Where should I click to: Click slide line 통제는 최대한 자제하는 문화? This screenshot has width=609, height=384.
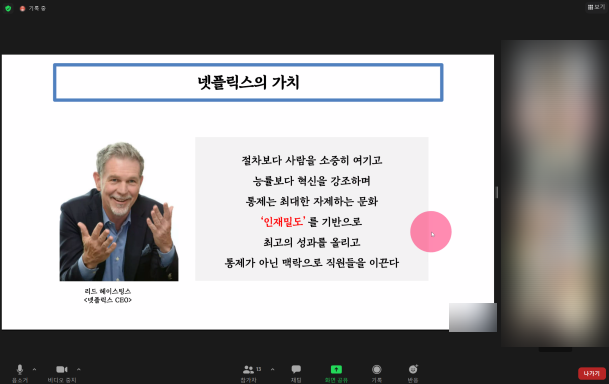312,201
